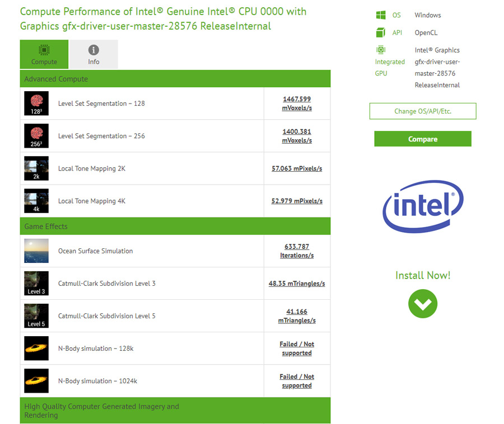Click the Local Tone Mapping 2K label

(x=92, y=168)
